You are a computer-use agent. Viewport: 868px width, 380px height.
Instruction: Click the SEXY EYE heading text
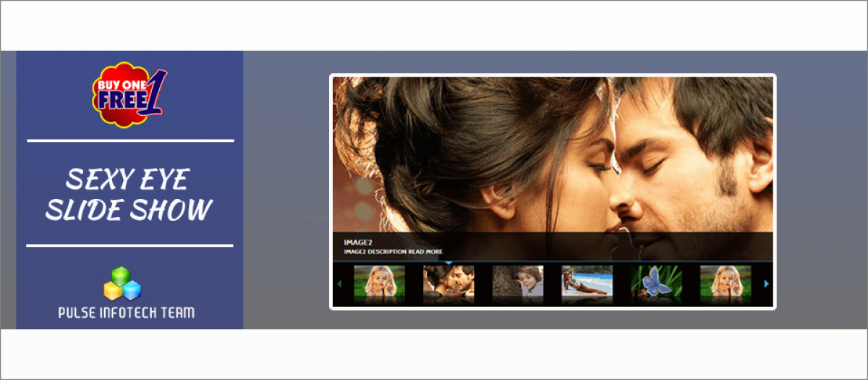[x=127, y=178]
